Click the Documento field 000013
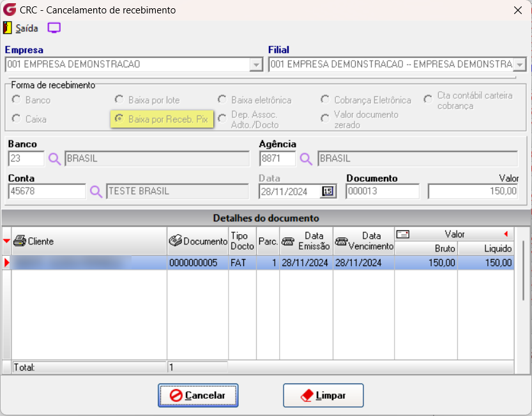This screenshot has height=416, width=532. click(383, 191)
